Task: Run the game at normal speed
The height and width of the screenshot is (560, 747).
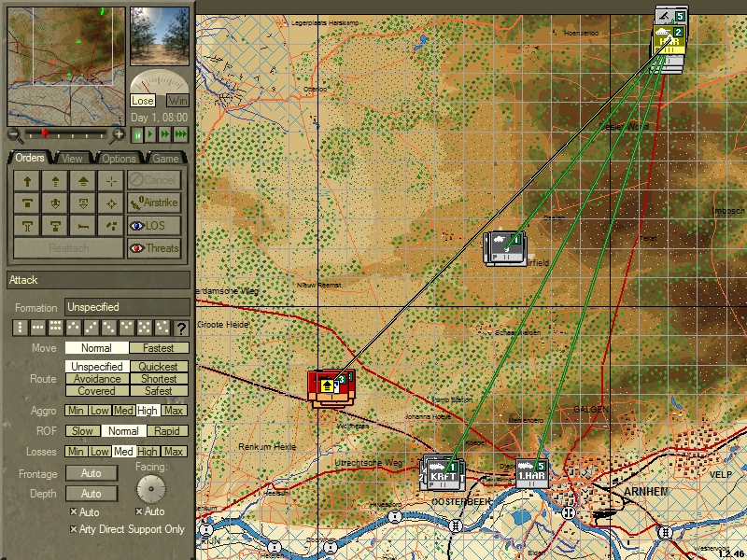Action: (150, 134)
